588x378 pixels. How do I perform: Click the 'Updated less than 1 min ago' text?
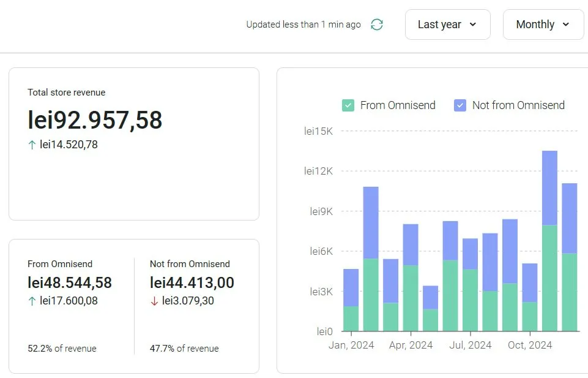(303, 25)
